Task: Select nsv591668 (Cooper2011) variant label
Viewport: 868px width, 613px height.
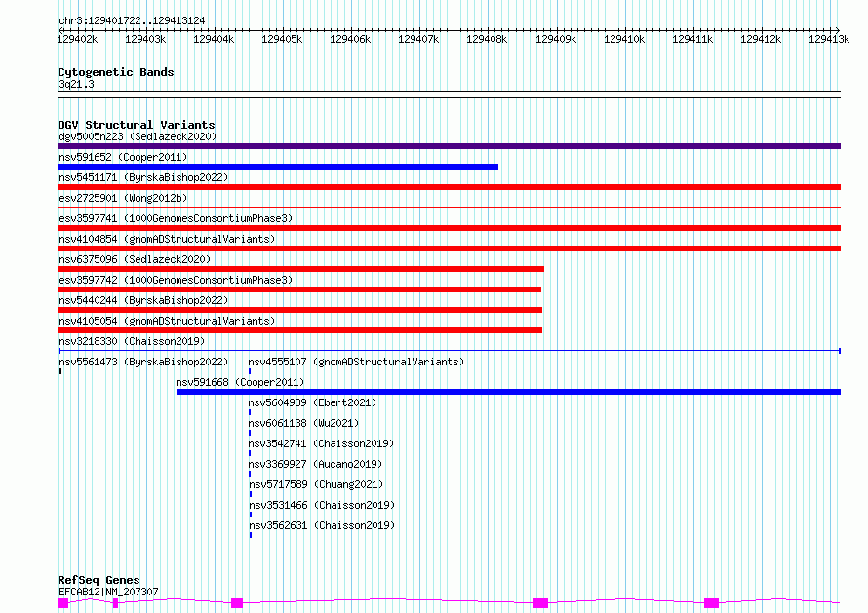Action: tap(240, 382)
